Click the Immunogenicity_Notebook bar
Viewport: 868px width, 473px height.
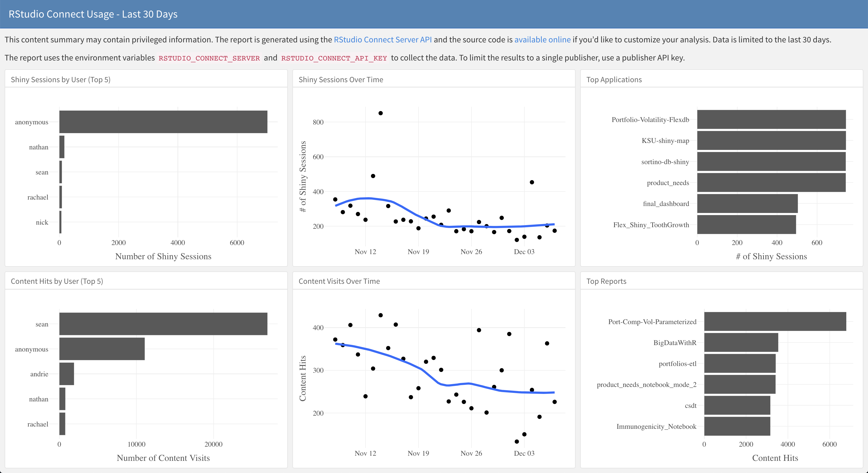point(737,426)
